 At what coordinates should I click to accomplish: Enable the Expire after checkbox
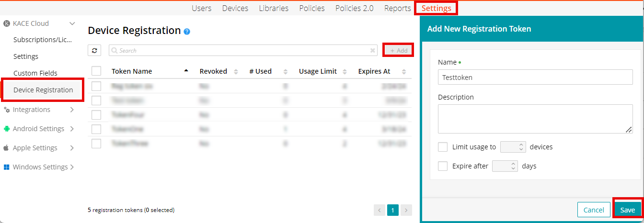click(x=443, y=166)
